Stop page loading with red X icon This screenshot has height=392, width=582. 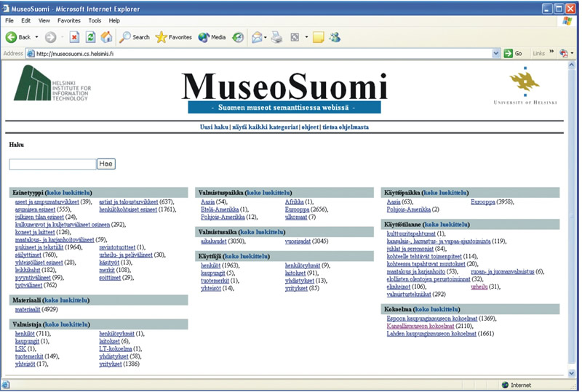75,37
